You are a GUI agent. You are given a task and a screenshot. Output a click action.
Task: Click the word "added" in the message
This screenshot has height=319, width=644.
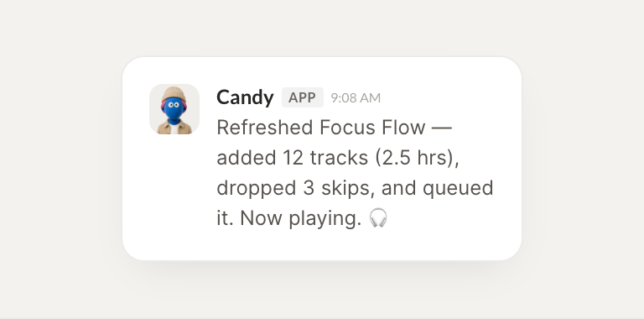[246, 158]
